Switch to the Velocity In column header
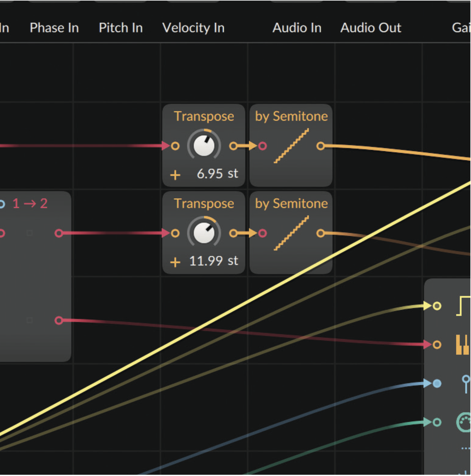Screen dimensions: 471x476 coord(193,27)
